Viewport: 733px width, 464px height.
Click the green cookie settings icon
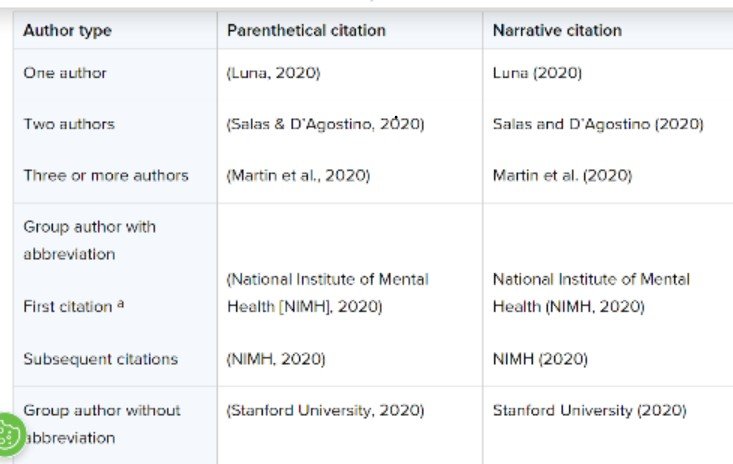tap(10, 435)
